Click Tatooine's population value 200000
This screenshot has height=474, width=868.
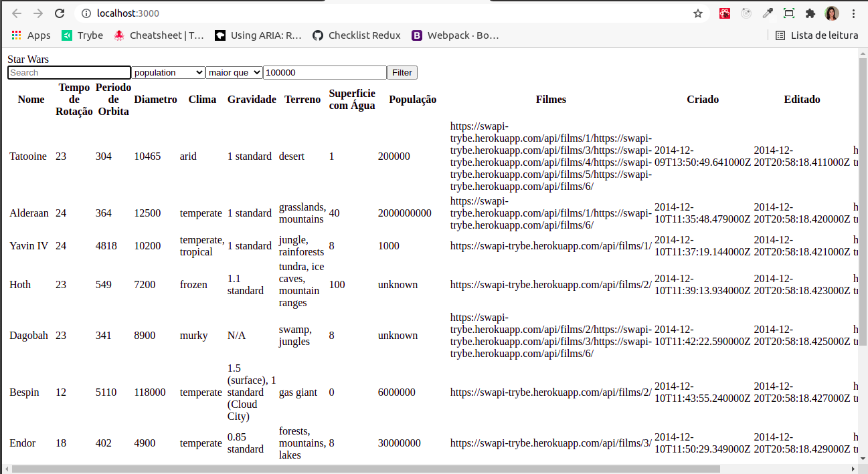pyautogui.click(x=394, y=156)
